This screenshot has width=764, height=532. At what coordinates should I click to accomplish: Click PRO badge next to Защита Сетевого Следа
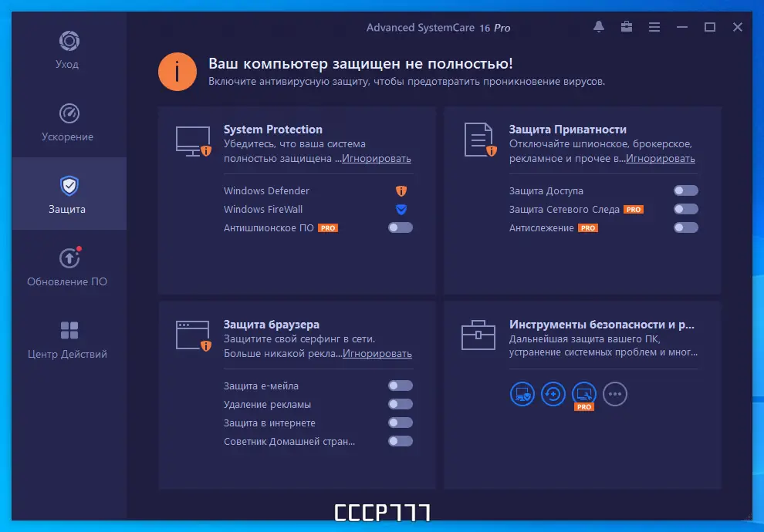coord(634,210)
